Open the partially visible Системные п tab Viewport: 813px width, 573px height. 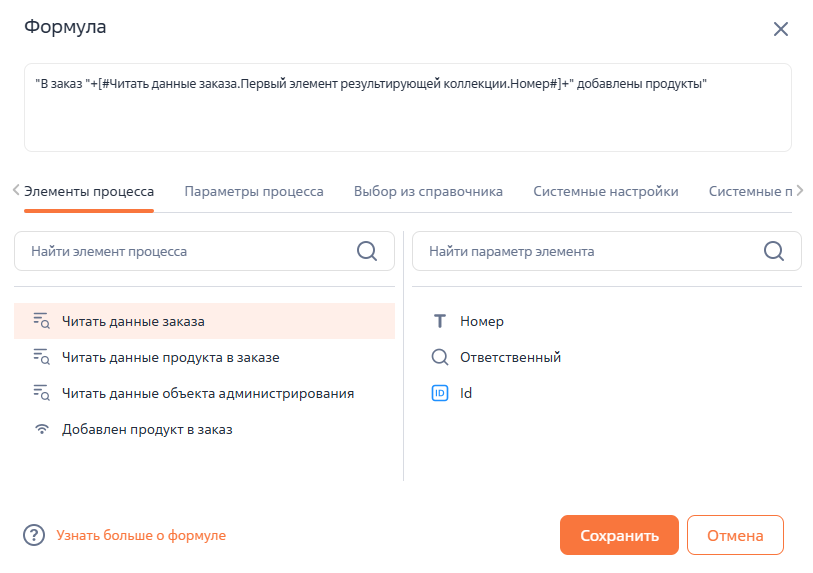pyautogui.click(x=750, y=191)
